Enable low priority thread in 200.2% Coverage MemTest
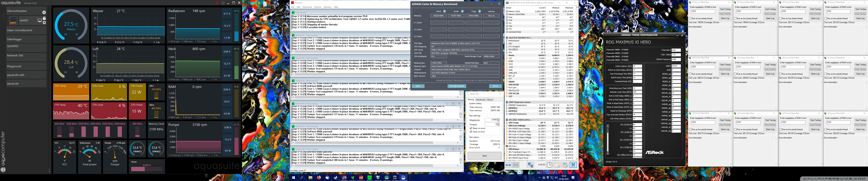 (690, 74)
